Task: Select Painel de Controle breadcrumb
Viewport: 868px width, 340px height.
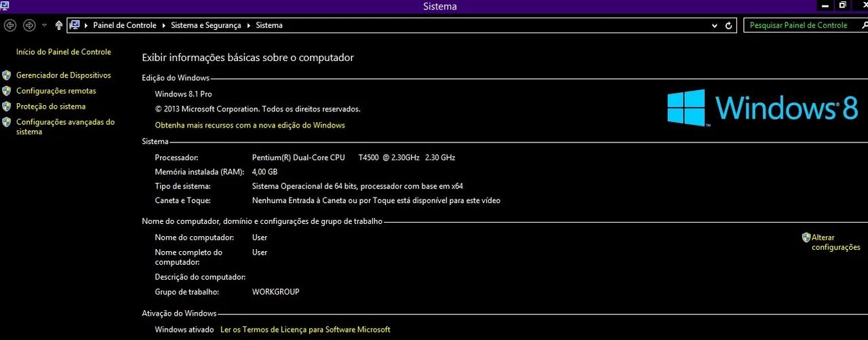Action: point(125,25)
